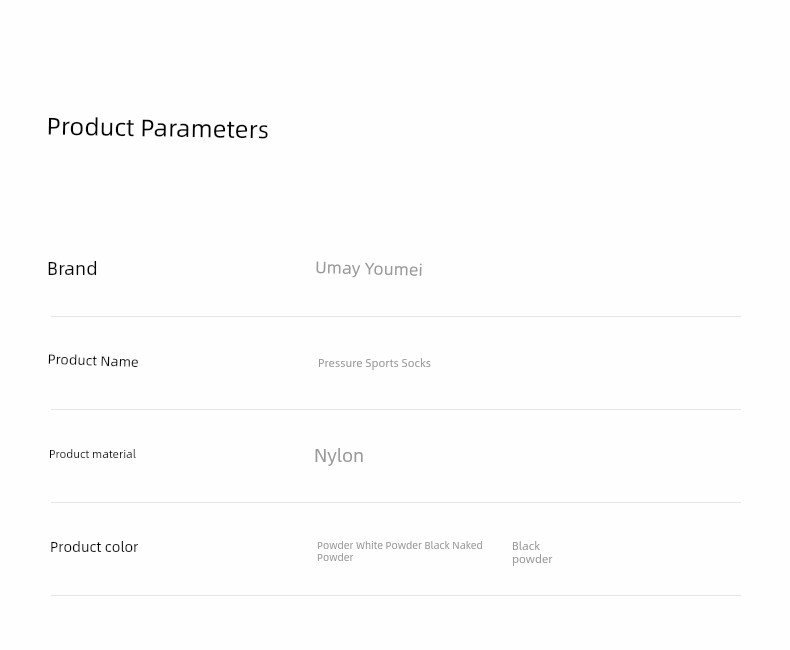This screenshot has height=650, width=790.
Task: Click the "Nylon" material value
Action: tap(339, 456)
